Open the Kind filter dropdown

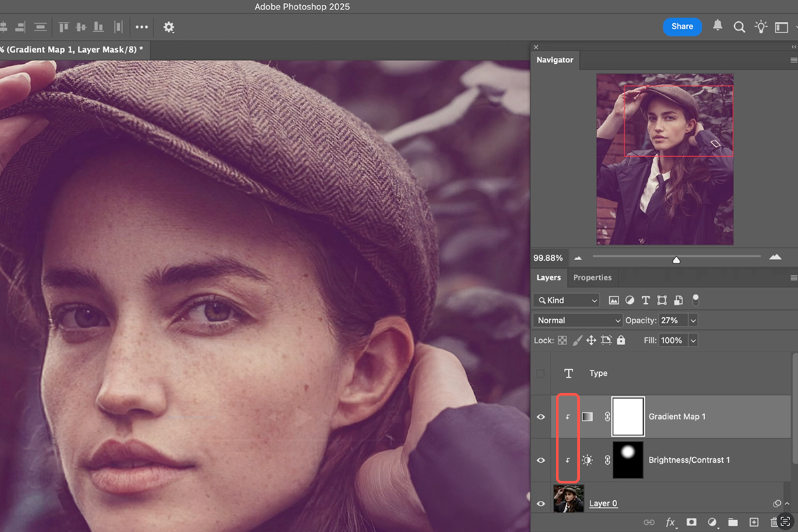[x=567, y=301]
